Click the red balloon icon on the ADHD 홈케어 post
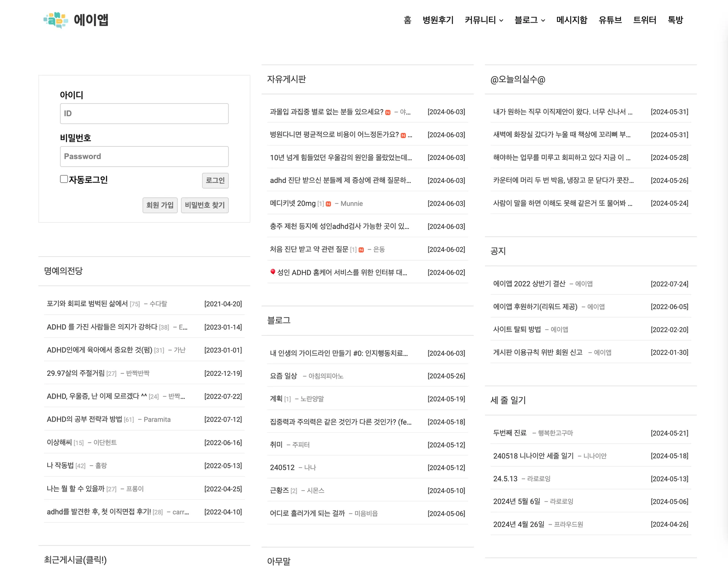This screenshot has height=566, width=728. [273, 272]
